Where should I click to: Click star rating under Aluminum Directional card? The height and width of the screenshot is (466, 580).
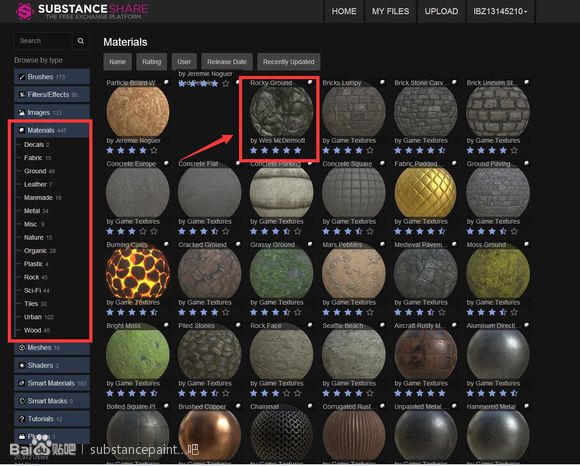(492, 394)
